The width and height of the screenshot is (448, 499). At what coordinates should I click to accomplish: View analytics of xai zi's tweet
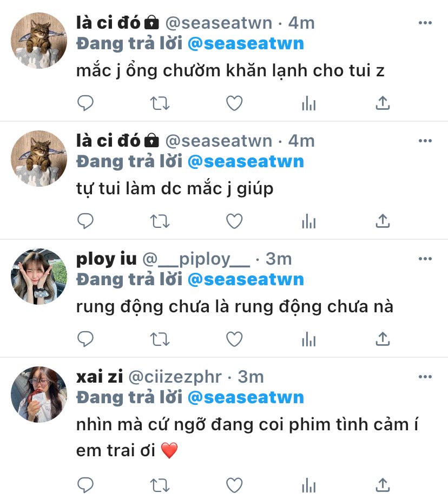(x=308, y=485)
